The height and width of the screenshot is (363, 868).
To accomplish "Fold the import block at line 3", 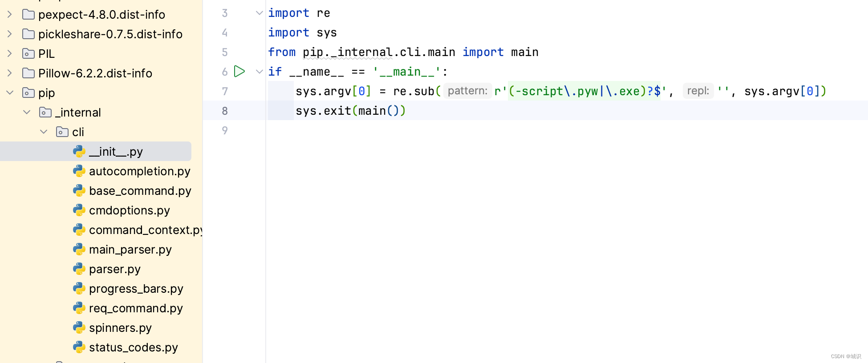I will tap(260, 13).
